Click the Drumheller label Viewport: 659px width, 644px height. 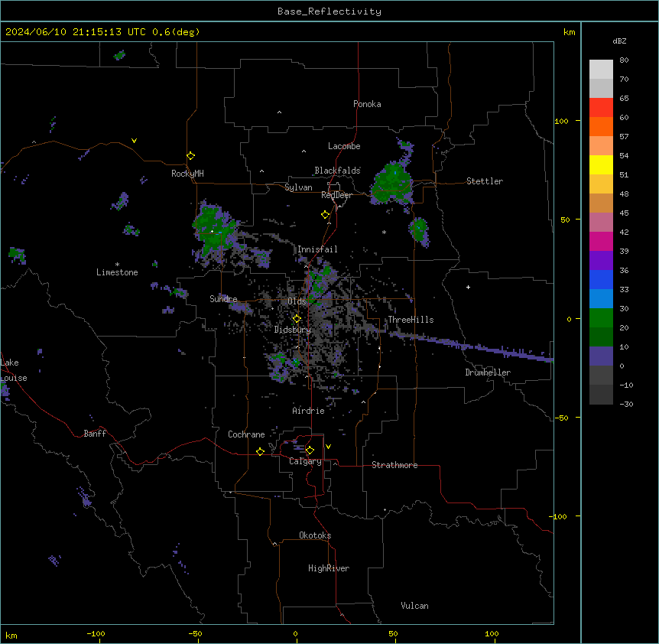pyautogui.click(x=488, y=372)
